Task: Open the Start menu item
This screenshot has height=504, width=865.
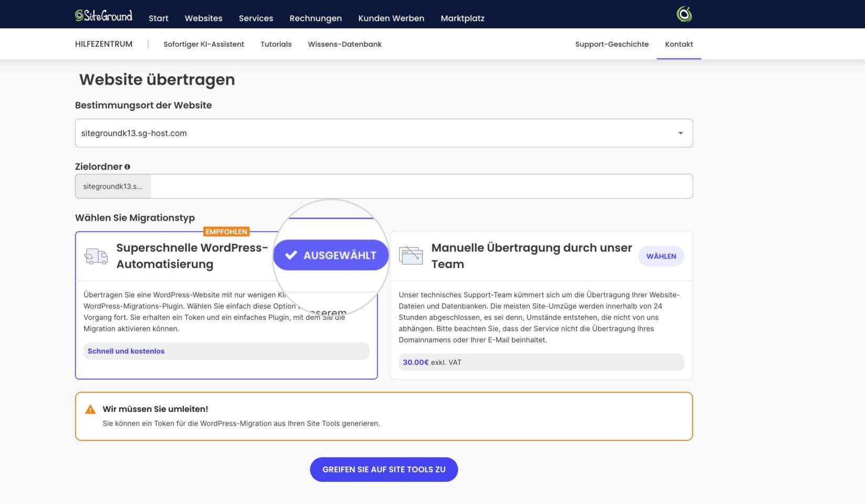Action: (158, 18)
